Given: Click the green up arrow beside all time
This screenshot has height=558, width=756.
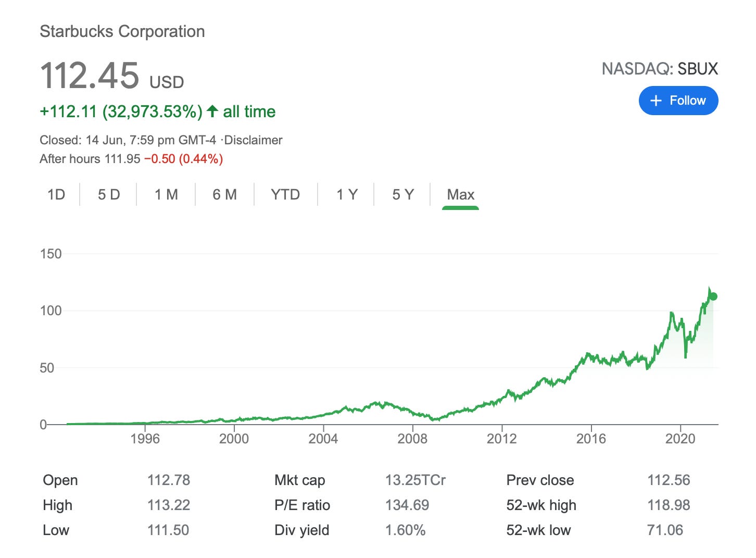Looking at the screenshot, I should [212, 111].
